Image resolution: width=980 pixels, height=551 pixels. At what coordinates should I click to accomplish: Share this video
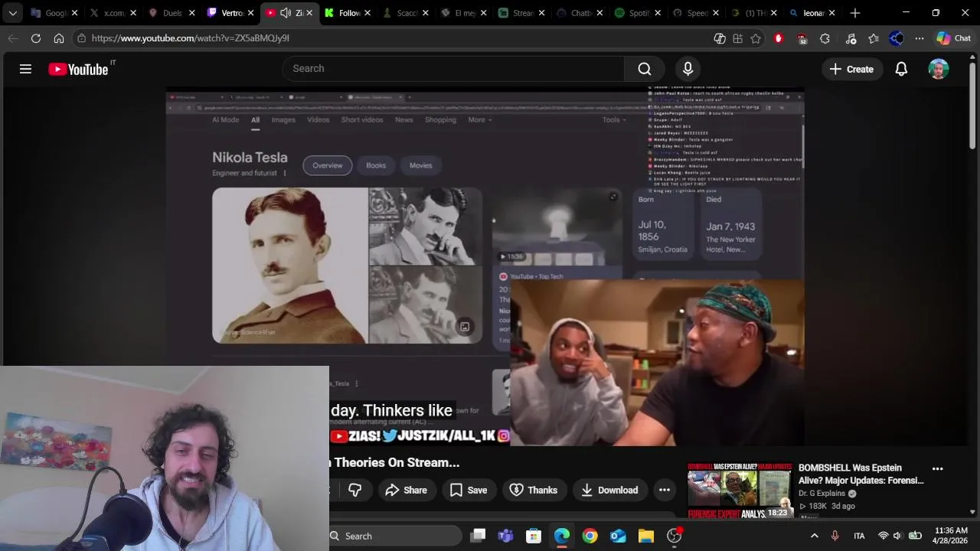click(406, 490)
